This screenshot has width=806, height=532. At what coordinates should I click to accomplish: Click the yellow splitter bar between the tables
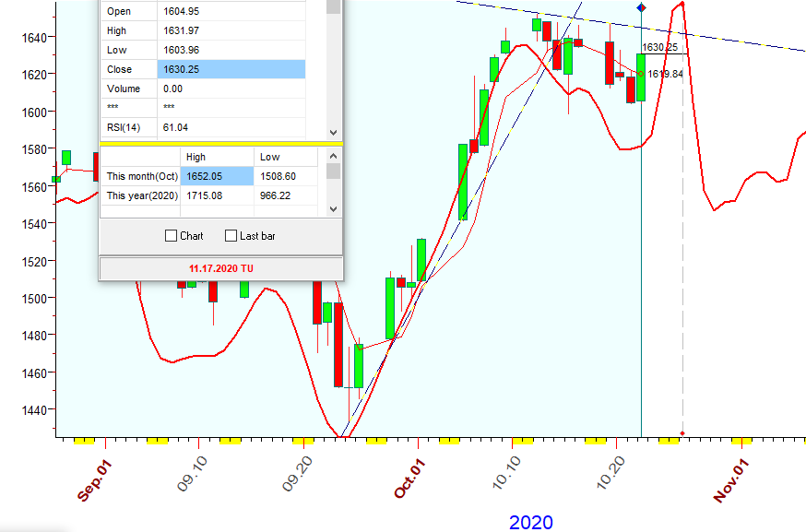point(220,144)
